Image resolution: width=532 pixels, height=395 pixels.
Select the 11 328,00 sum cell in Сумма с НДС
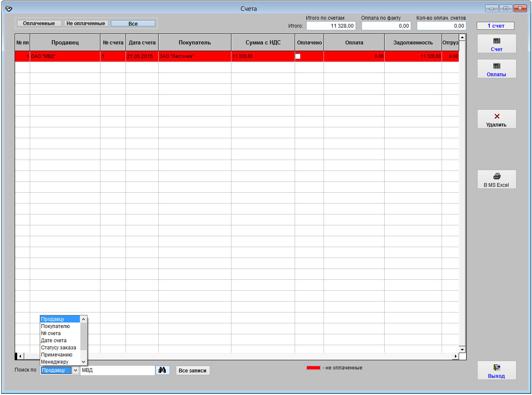point(263,56)
